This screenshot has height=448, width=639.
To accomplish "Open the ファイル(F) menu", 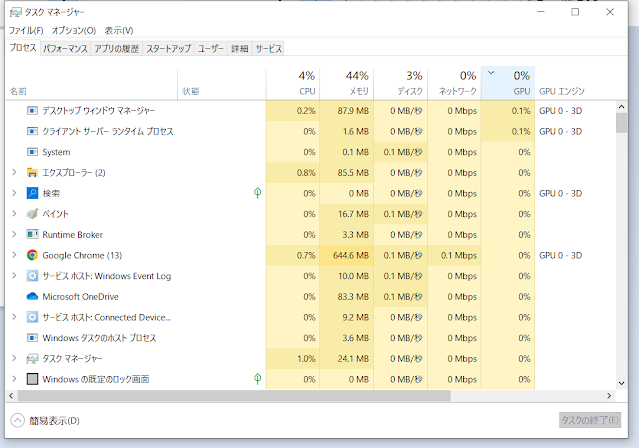I will pos(26,31).
